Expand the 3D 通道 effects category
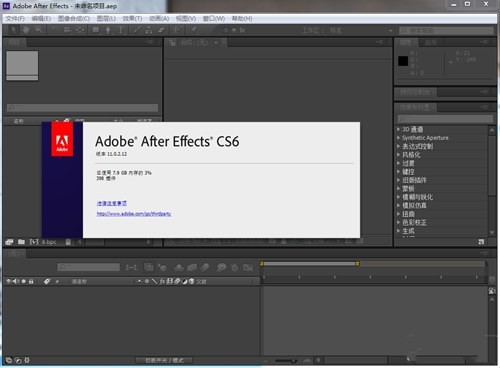This screenshot has height=368, width=500. coord(399,129)
